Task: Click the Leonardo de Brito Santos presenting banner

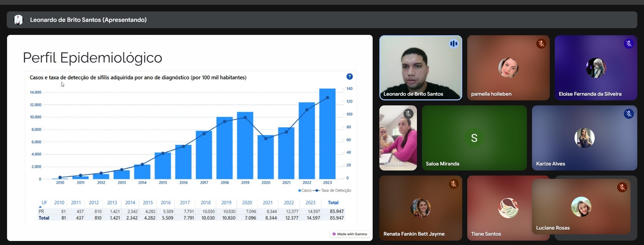Action: tap(88, 20)
